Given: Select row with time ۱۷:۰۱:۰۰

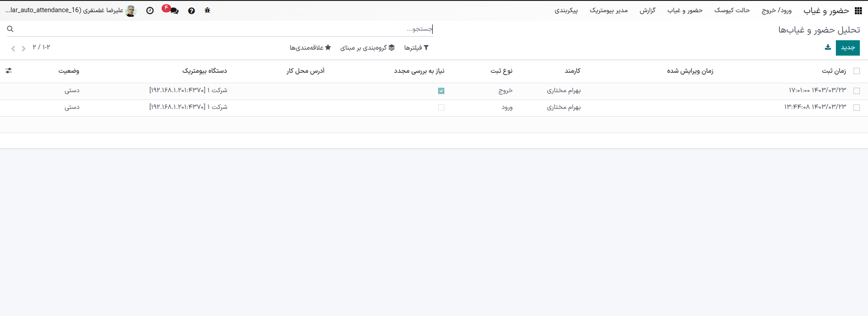Looking at the screenshot, I should click(x=856, y=91).
